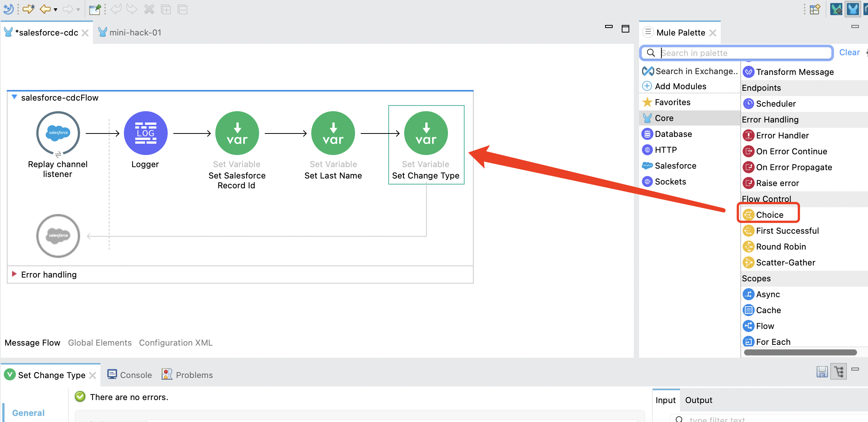Pick Flow scope from palette
The height and width of the screenshot is (422, 868).
pyautogui.click(x=758, y=326)
